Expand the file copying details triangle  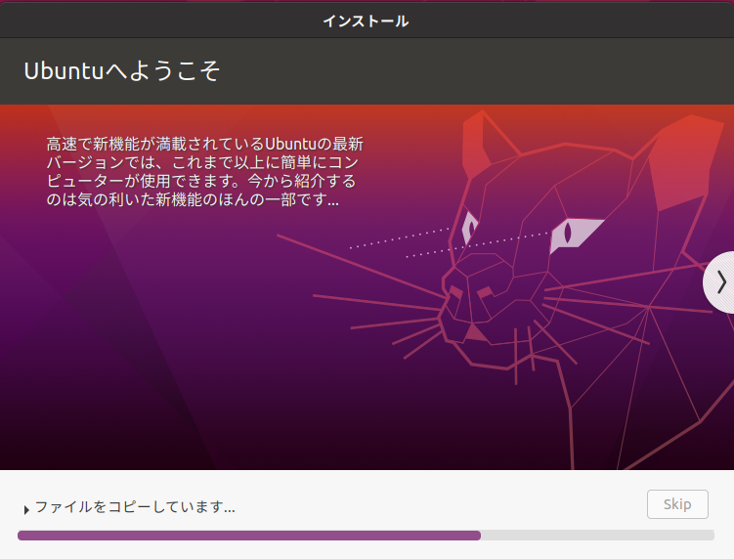26,510
